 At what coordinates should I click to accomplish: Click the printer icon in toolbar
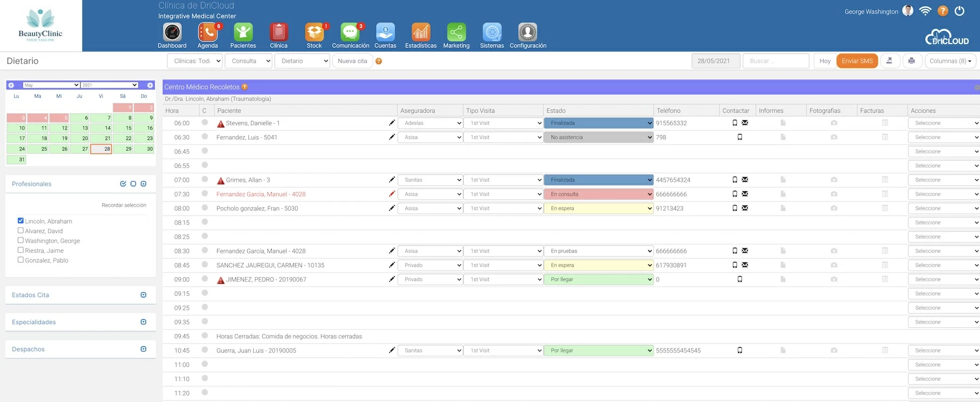pos(911,61)
